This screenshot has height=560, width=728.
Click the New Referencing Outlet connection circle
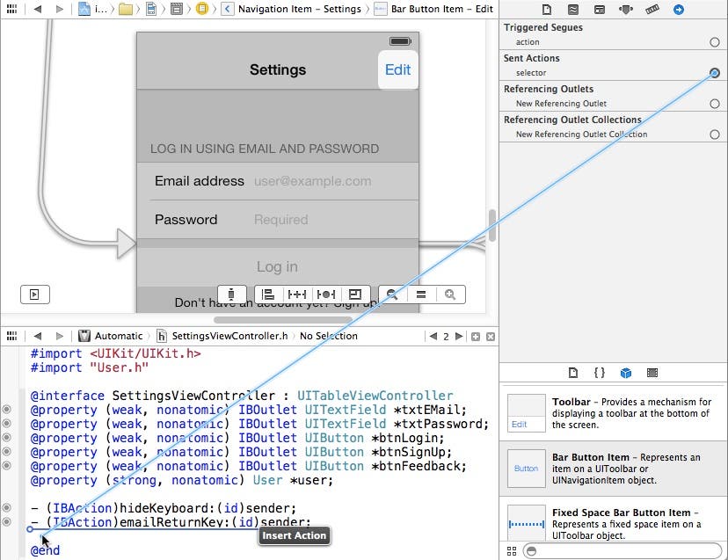tap(714, 104)
